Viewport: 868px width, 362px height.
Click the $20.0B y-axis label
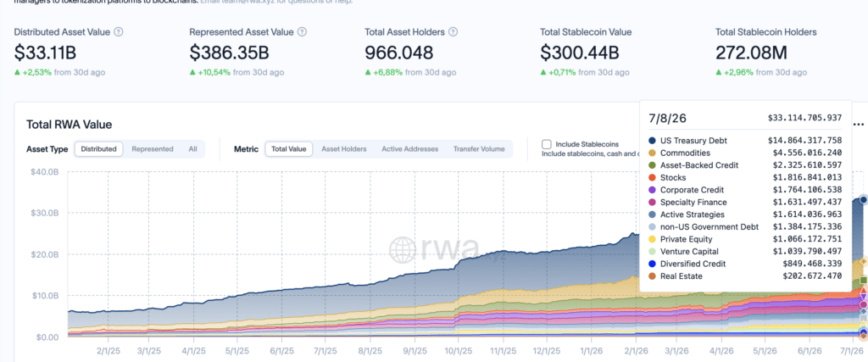point(45,254)
